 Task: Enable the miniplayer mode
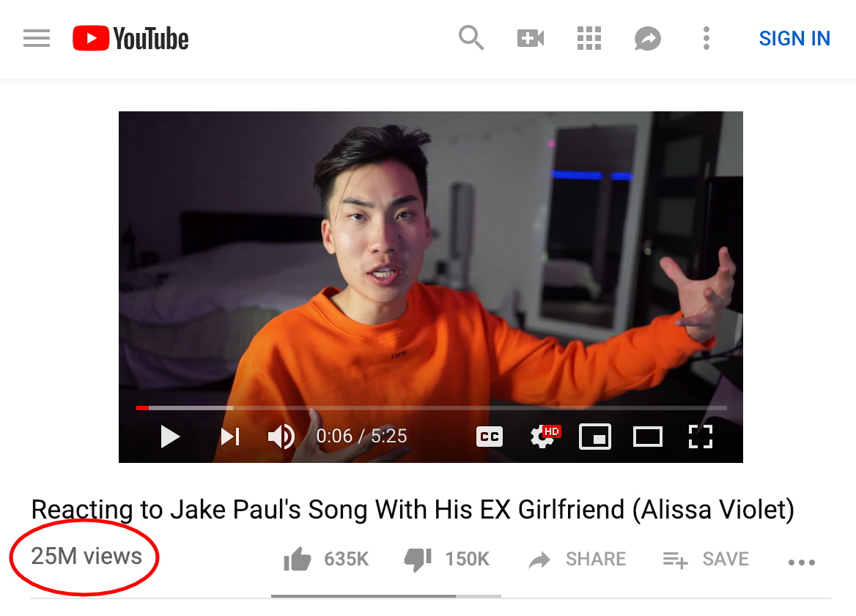(594, 437)
